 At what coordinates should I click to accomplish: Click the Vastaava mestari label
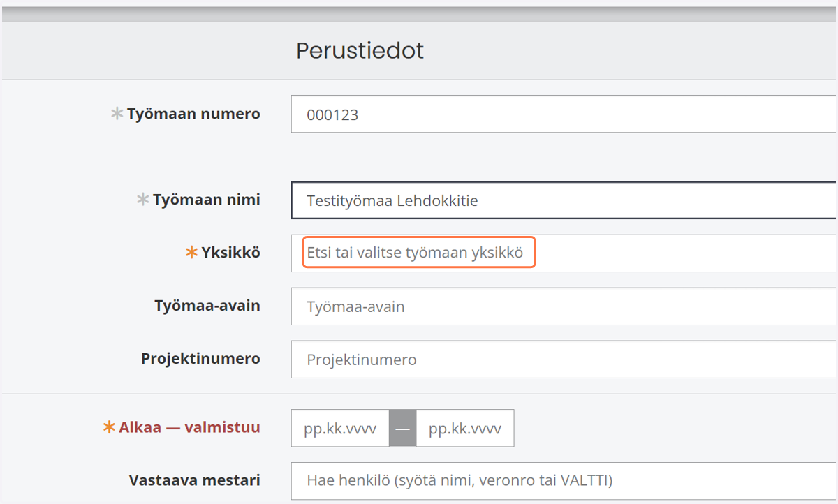194,480
